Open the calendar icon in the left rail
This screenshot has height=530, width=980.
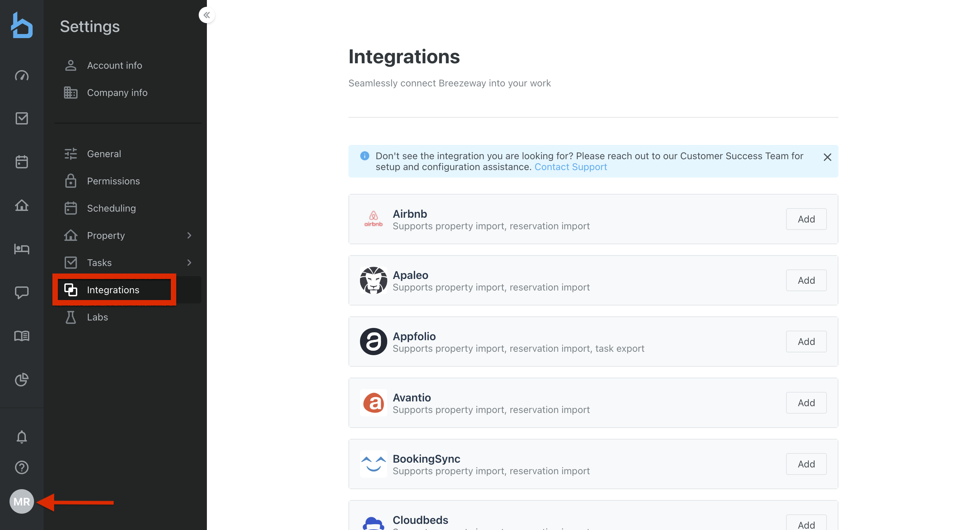(22, 162)
